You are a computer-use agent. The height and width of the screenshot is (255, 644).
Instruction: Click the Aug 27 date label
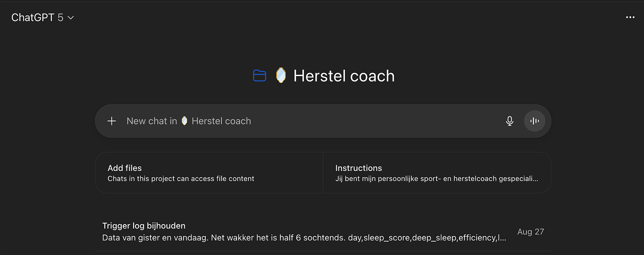(530, 232)
